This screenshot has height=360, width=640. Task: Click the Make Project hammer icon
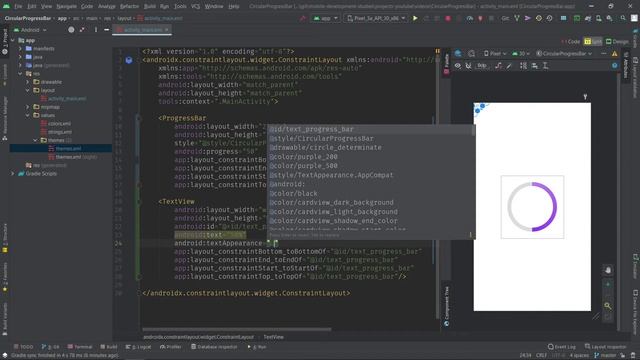pos(302,18)
